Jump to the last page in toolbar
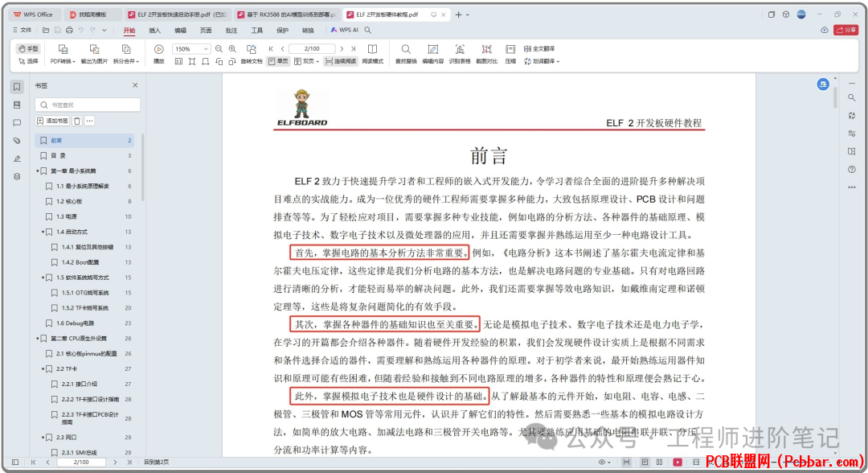The height and width of the screenshot is (473, 868). point(353,49)
